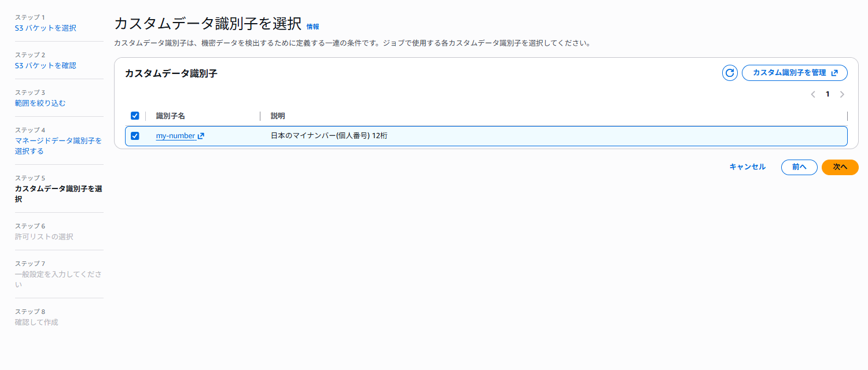The width and height of the screenshot is (868, 370).
Task: Go to step 1 S3 バケットを選択
Action: point(45,28)
